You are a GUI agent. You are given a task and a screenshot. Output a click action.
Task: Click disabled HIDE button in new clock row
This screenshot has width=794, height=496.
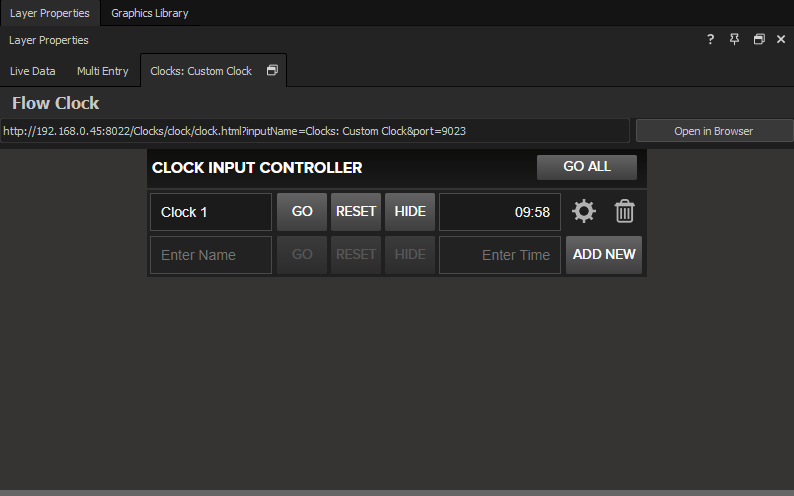[x=410, y=255]
